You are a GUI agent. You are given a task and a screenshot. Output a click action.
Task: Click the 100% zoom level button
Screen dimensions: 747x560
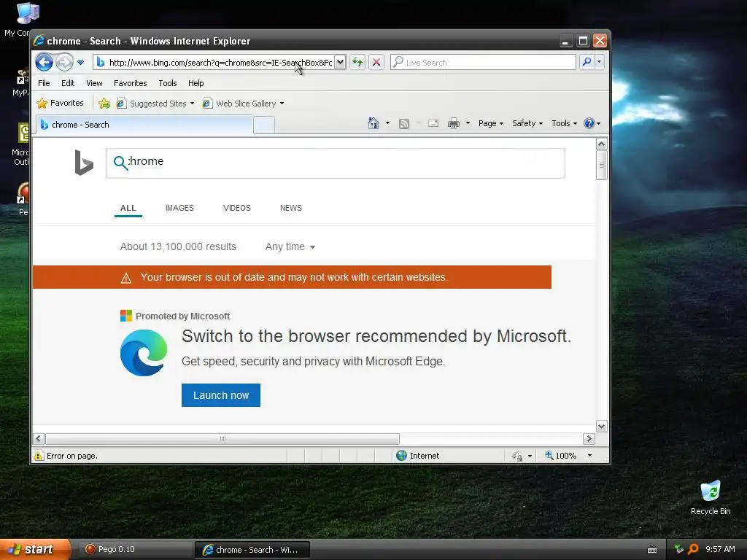pyautogui.click(x=561, y=456)
